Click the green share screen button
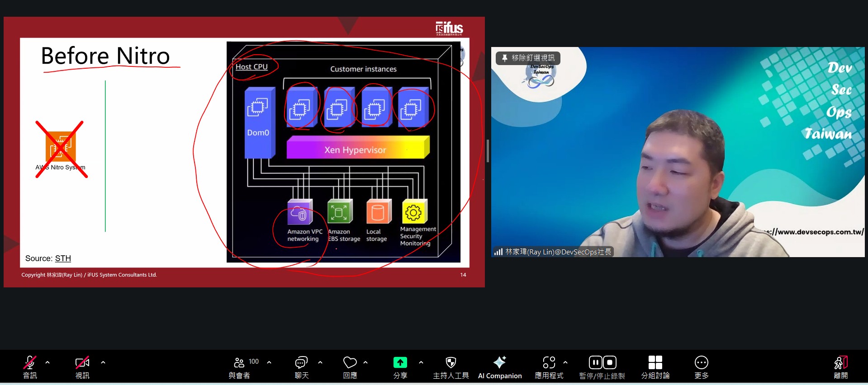Viewport: 868px width, 385px height. pos(400,363)
